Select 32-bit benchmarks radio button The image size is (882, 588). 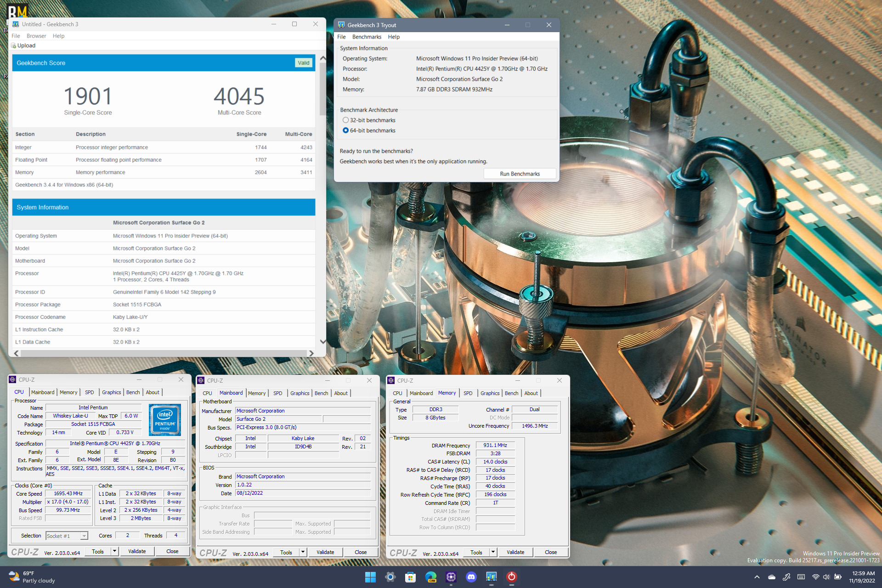click(x=345, y=120)
